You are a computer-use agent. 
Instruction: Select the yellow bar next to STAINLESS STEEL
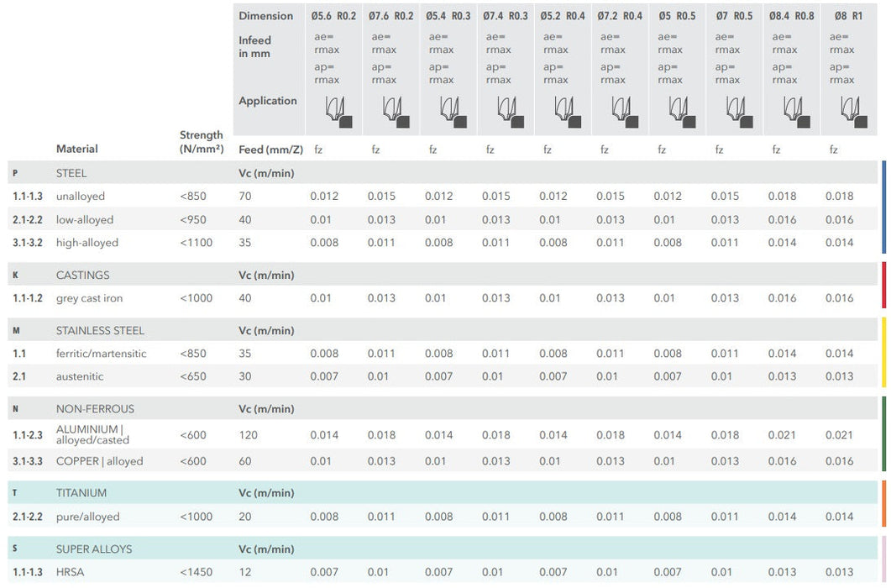[883, 352]
